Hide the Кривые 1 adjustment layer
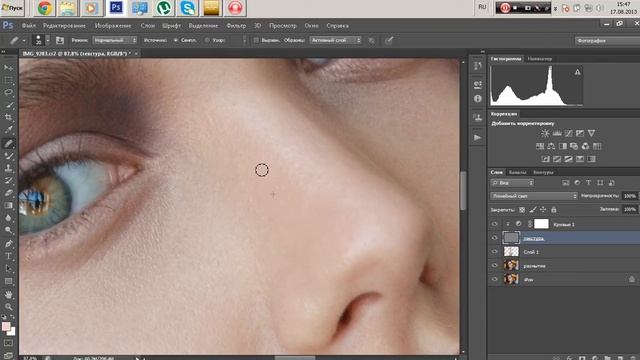Screen dimensions: 640x360 495,224
